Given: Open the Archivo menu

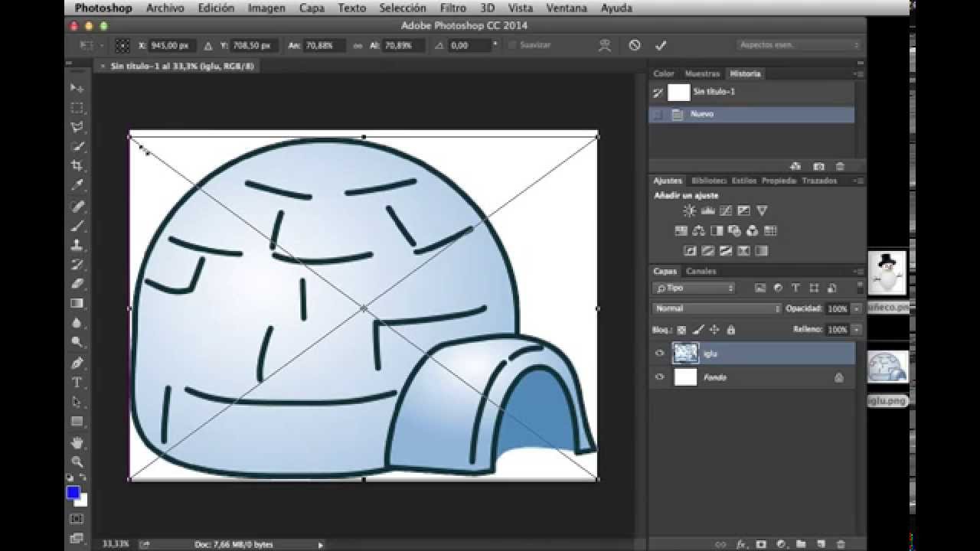Looking at the screenshot, I should pos(165,8).
